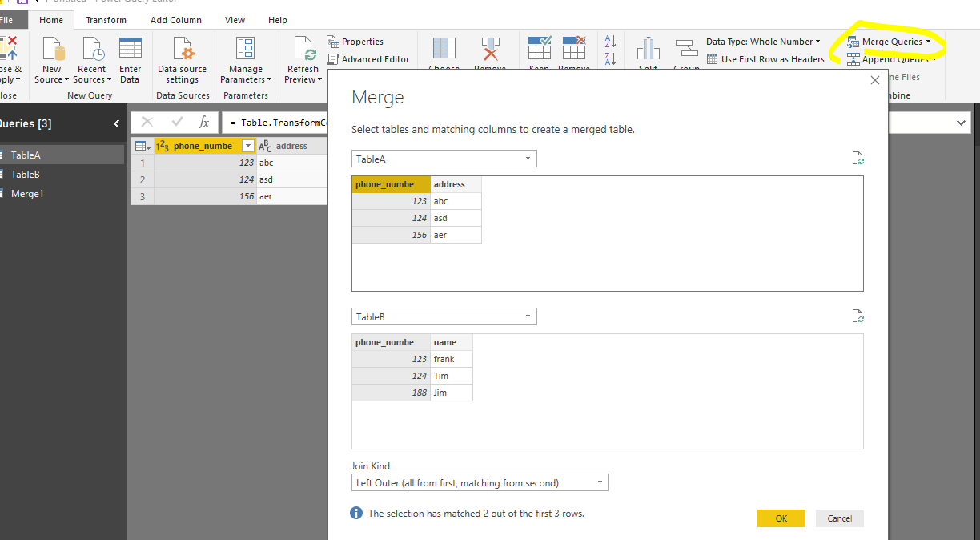Click the 'frank' cell in TableB preview
Image resolution: width=980 pixels, height=540 pixels.
[x=452, y=359]
